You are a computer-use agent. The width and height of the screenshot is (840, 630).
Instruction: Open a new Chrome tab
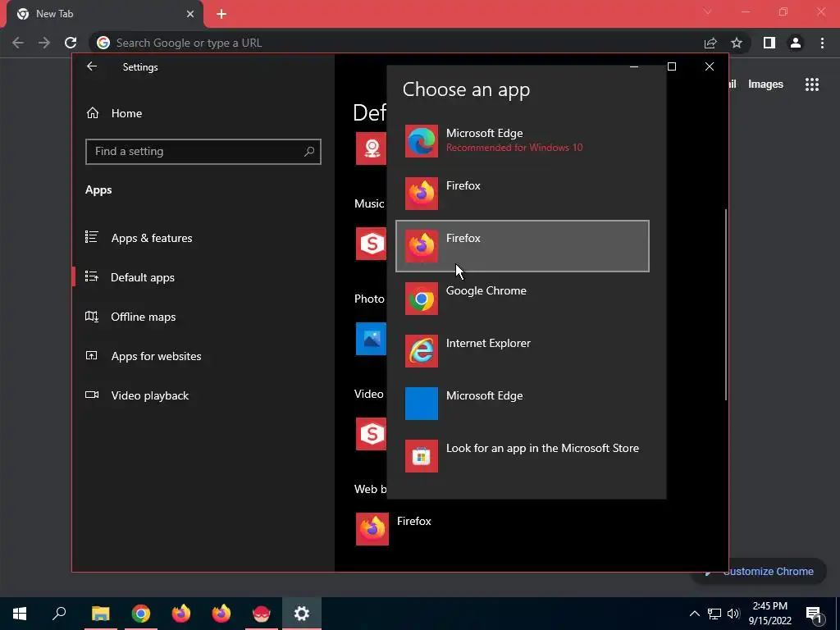221,14
